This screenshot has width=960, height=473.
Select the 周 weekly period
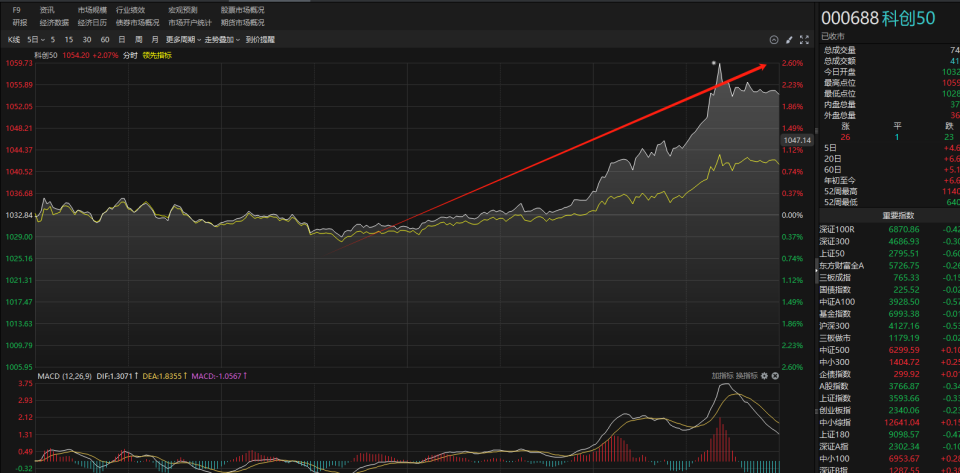coord(138,40)
